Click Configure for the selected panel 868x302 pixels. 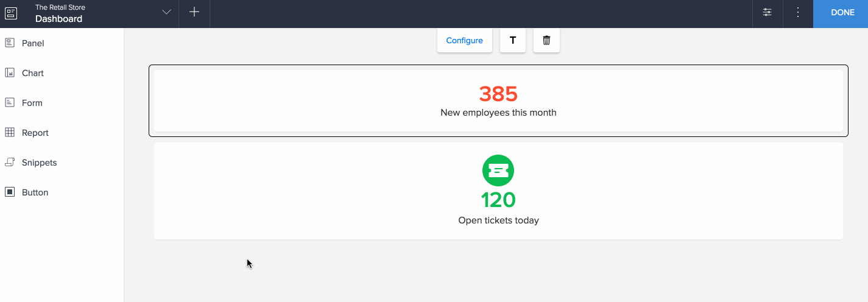click(464, 41)
